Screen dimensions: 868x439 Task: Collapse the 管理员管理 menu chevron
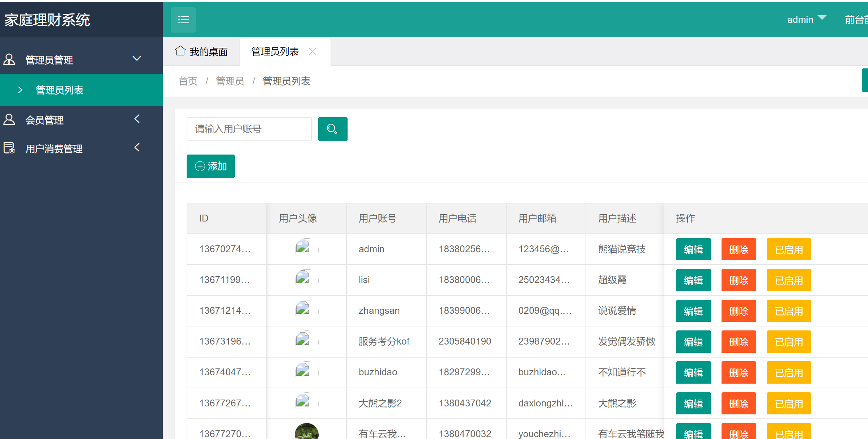137,58
